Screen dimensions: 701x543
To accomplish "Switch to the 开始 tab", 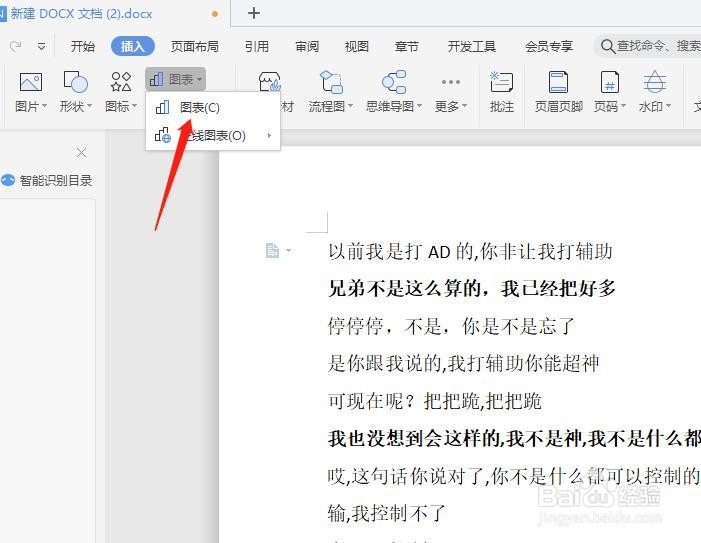I will point(83,46).
